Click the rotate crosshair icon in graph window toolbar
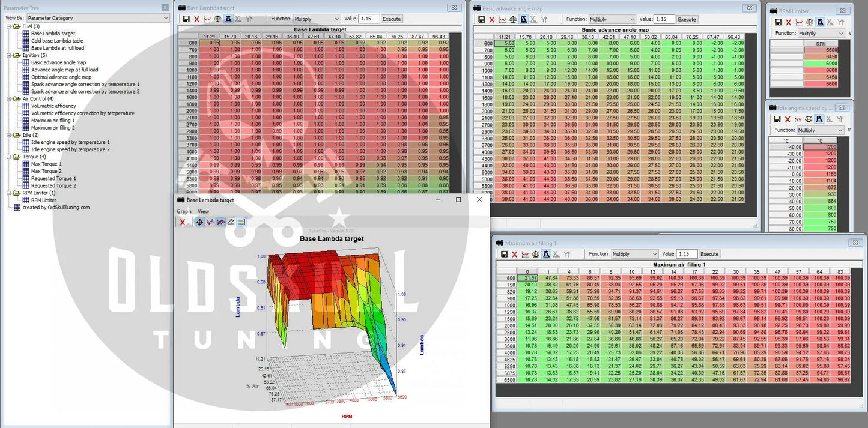 pos(199,222)
